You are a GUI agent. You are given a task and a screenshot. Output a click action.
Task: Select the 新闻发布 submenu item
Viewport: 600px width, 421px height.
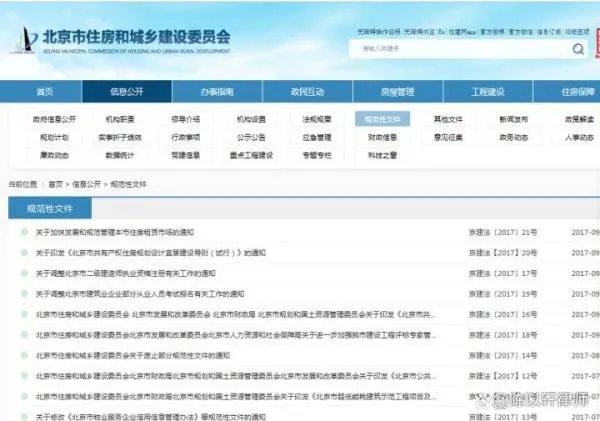[x=514, y=119]
